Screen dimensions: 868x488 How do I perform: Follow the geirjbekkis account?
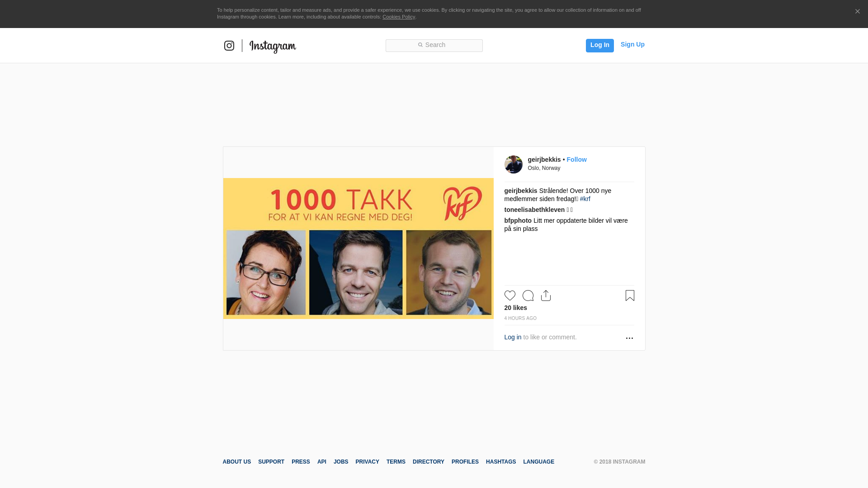point(576,160)
